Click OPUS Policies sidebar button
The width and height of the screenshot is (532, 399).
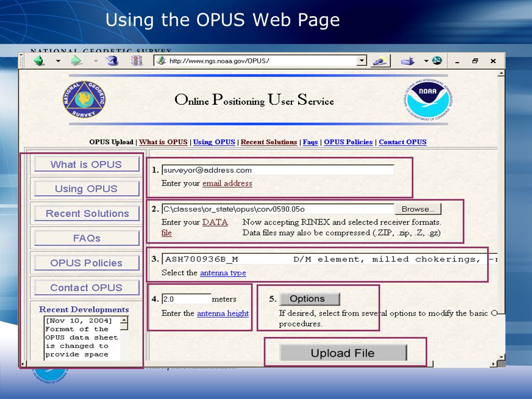(x=86, y=263)
